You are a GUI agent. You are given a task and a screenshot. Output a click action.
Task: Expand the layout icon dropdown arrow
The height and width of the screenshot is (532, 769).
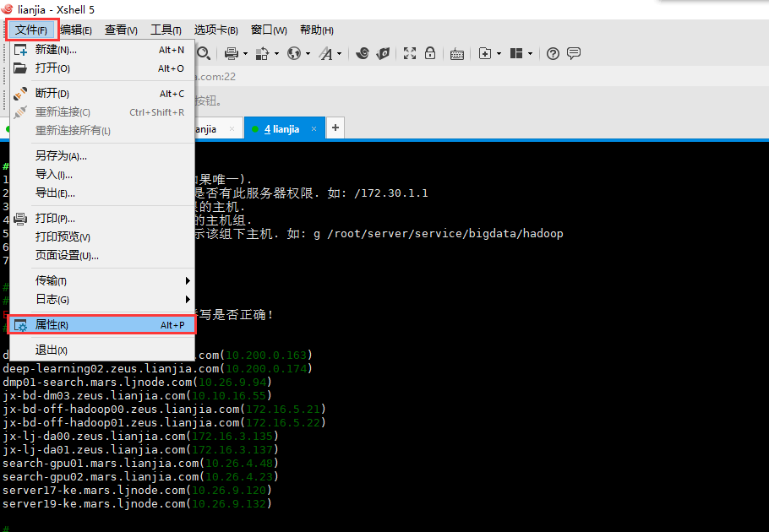tap(530, 53)
